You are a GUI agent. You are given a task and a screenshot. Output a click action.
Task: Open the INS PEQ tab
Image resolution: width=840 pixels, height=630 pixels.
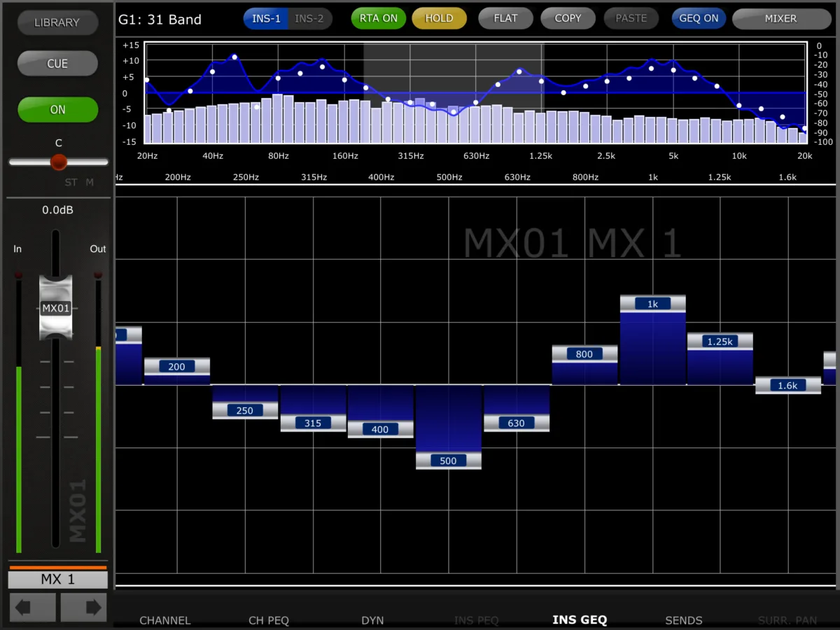[x=476, y=620]
